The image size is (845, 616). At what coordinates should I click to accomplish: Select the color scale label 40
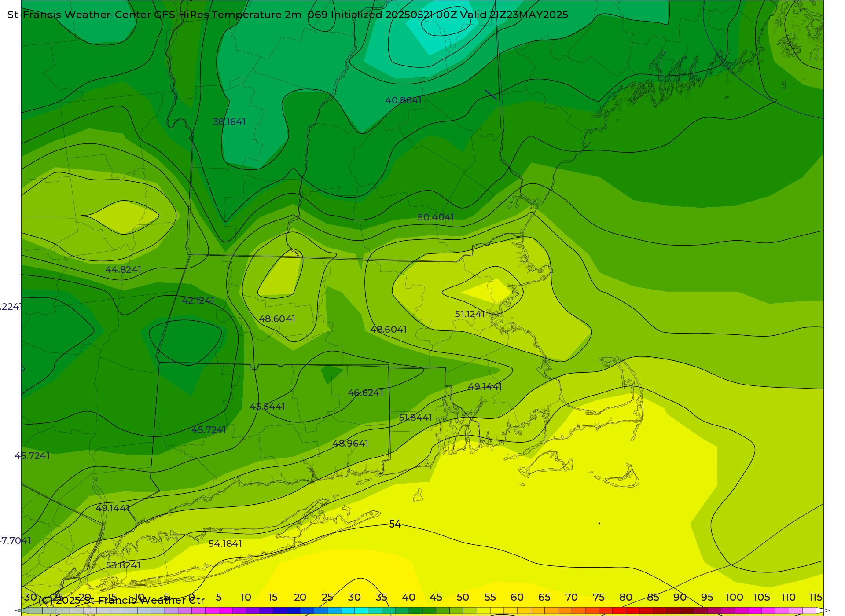[x=408, y=597]
